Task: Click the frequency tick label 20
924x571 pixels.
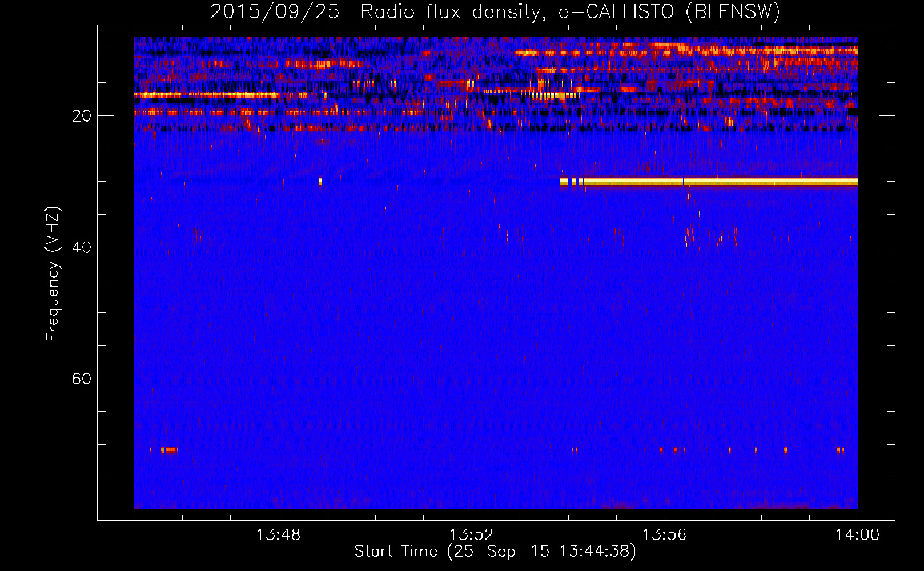Action: pyautogui.click(x=82, y=116)
